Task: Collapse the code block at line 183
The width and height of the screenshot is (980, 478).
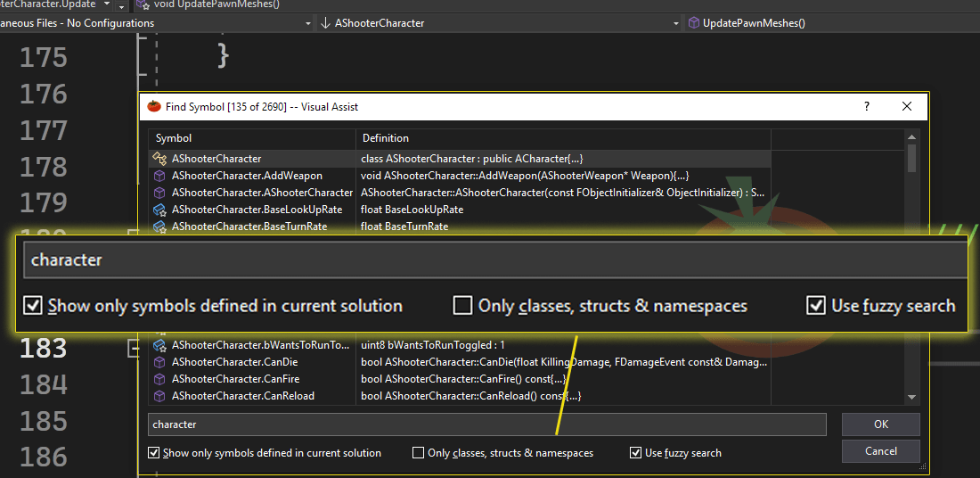Action: [x=134, y=348]
